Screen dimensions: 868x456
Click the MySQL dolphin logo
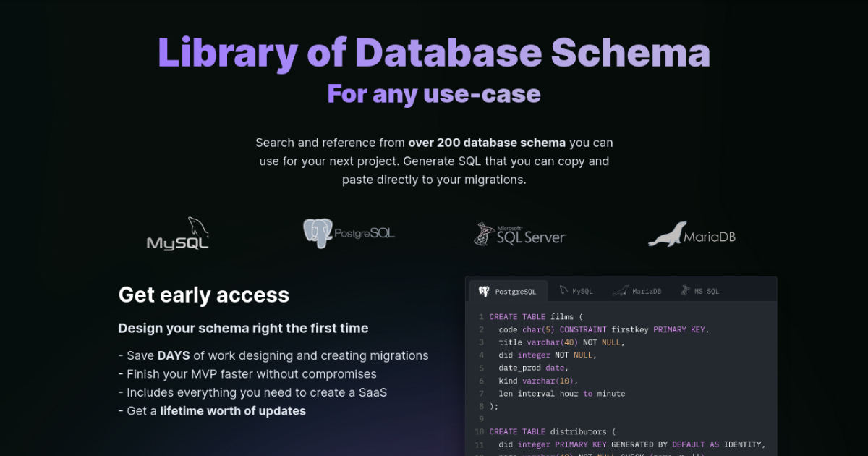click(178, 232)
